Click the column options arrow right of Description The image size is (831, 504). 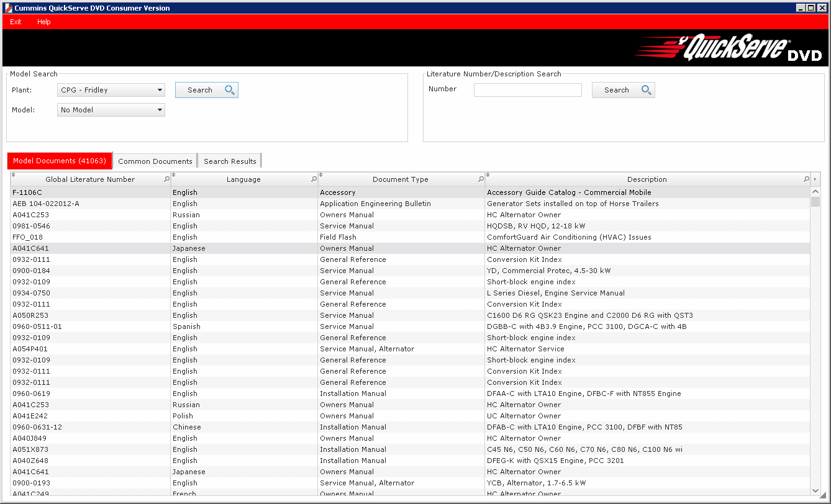815,179
